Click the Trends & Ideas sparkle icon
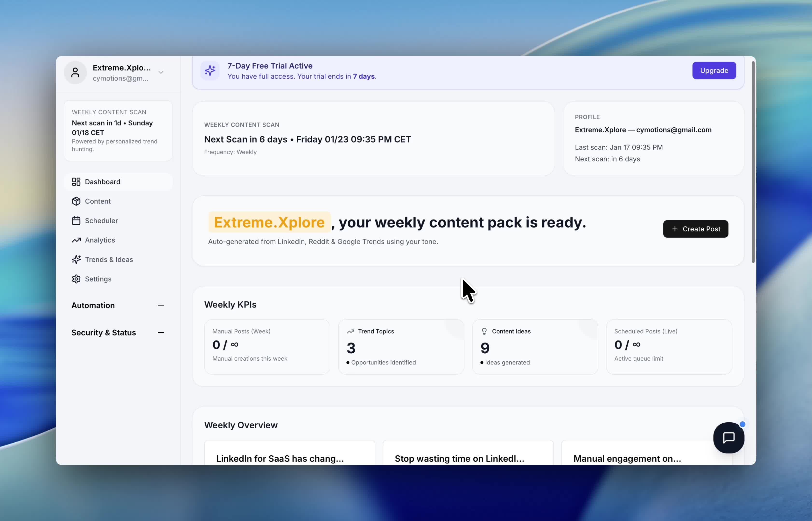This screenshot has width=812, height=521. [76, 260]
